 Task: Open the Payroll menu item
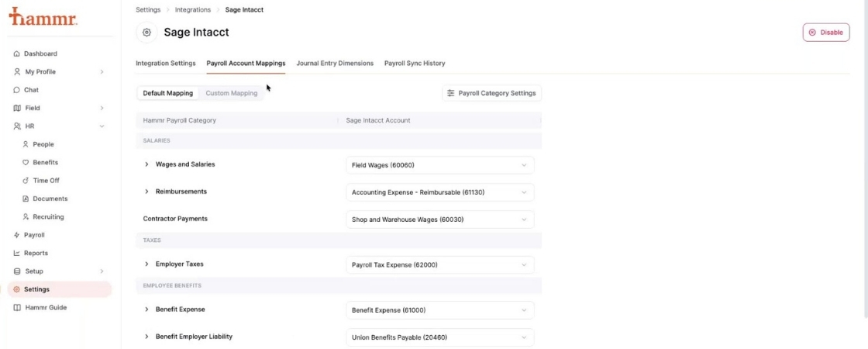(60, 235)
